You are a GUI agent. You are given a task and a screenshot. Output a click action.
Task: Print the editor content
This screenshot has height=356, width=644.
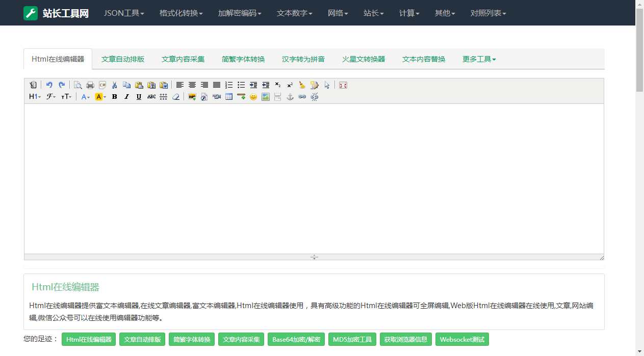coord(90,85)
